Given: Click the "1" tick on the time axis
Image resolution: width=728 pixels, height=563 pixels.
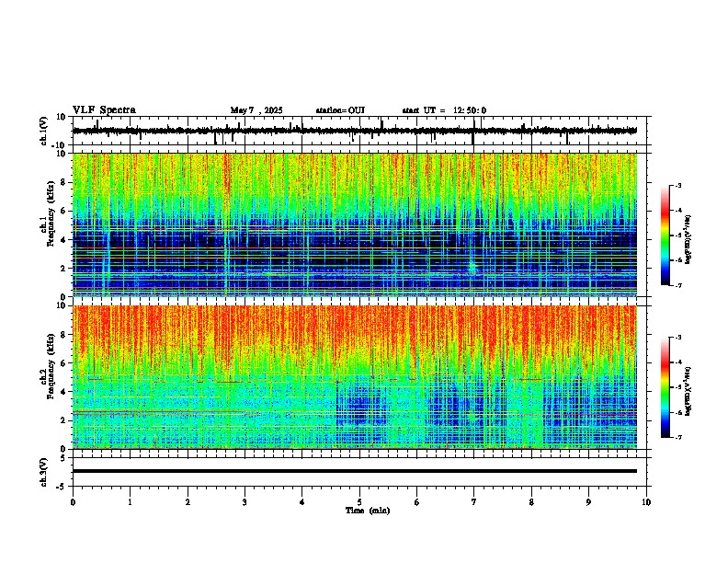Looking at the screenshot, I should pyautogui.click(x=130, y=502).
